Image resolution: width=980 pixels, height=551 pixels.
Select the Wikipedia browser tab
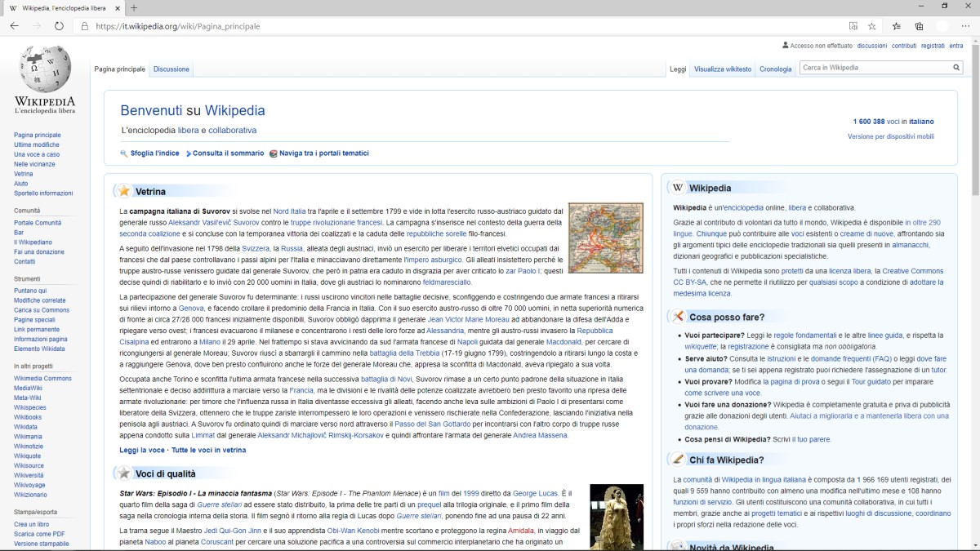(x=64, y=7)
